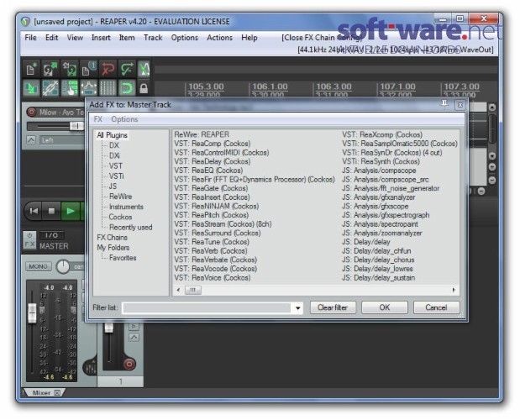Open the File menu
This screenshot has height=420, width=520.
pos(30,38)
